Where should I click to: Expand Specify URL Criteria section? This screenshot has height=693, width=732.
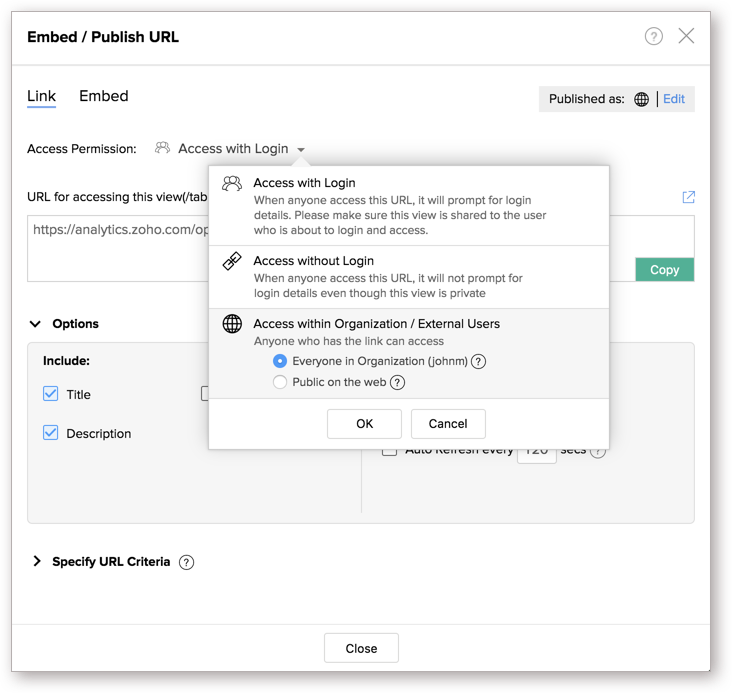(36, 562)
